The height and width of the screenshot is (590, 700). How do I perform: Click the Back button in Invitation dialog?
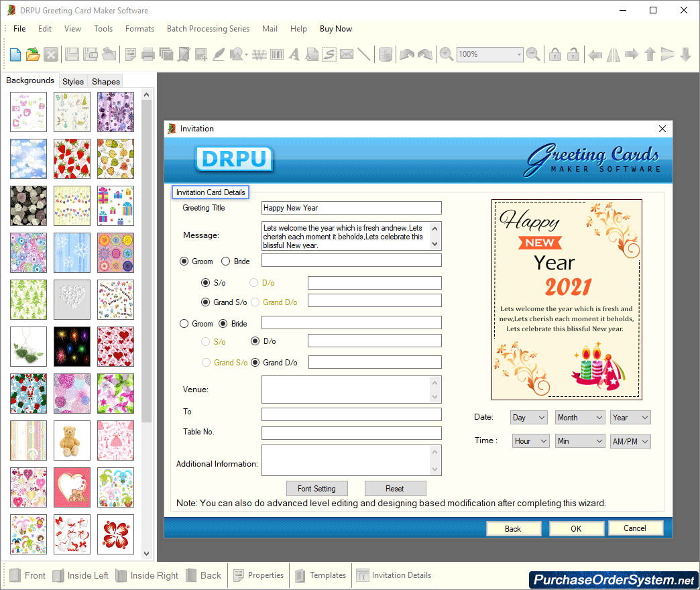coord(513,528)
